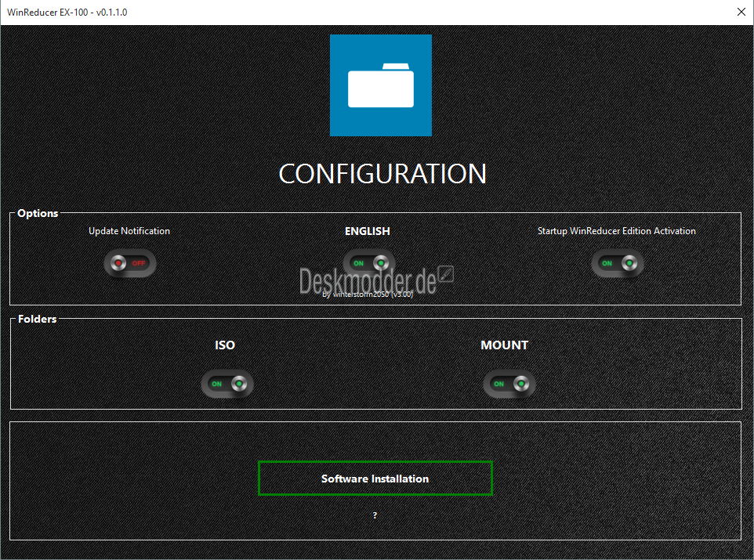Click the WinReducer EX-100 window title
The width and height of the screenshot is (754, 560).
(67, 12)
